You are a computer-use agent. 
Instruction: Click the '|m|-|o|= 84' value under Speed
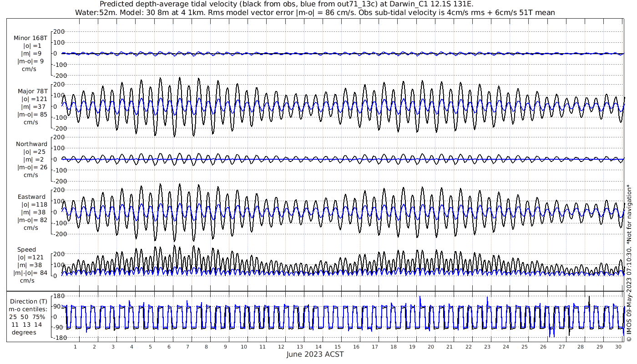(x=30, y=273)
